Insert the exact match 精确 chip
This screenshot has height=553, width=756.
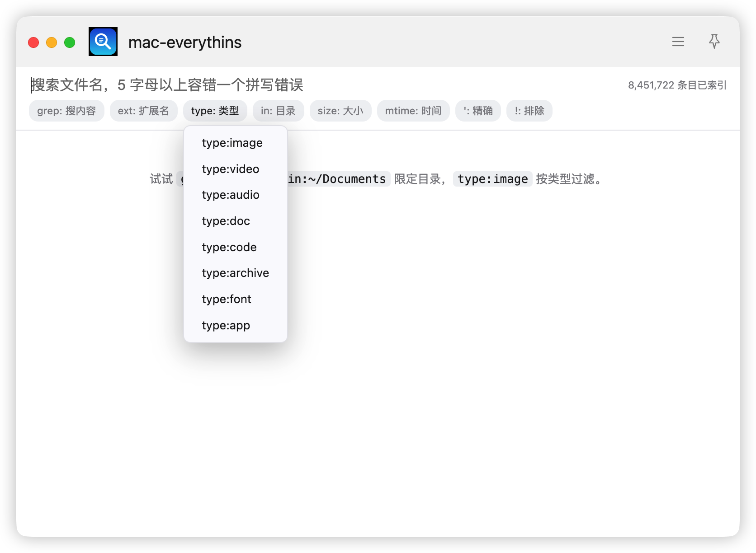[x=478, y=111]
